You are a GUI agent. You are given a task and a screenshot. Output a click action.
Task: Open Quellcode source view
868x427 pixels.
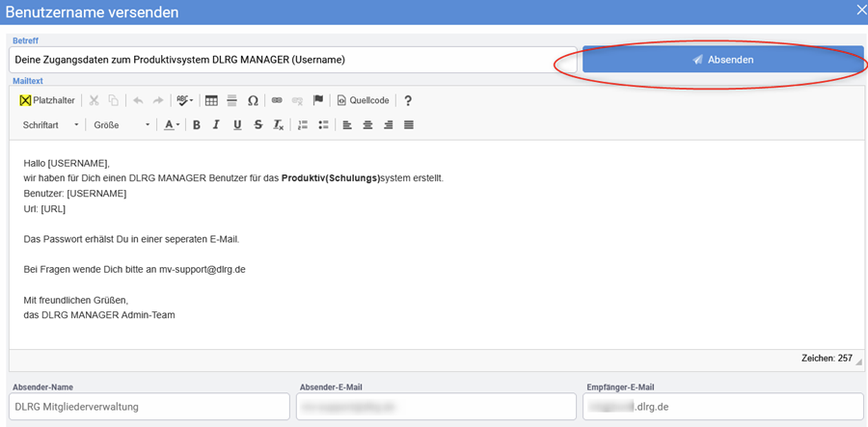point(364,100)
